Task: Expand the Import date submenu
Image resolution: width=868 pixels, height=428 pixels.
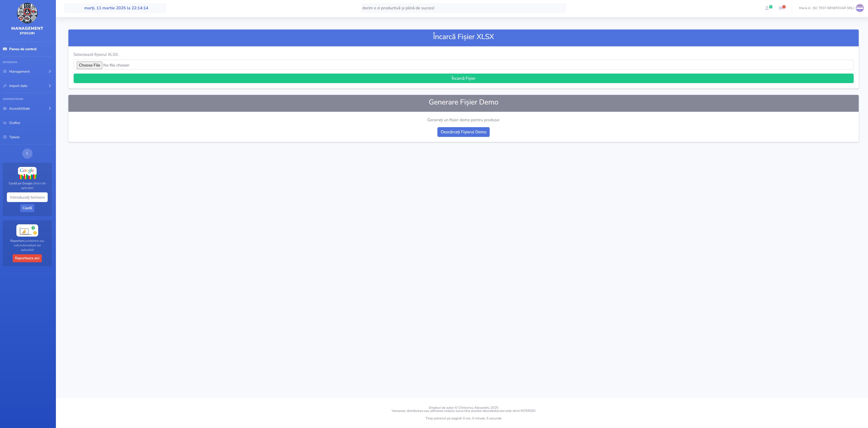Action: pos(27,86)
